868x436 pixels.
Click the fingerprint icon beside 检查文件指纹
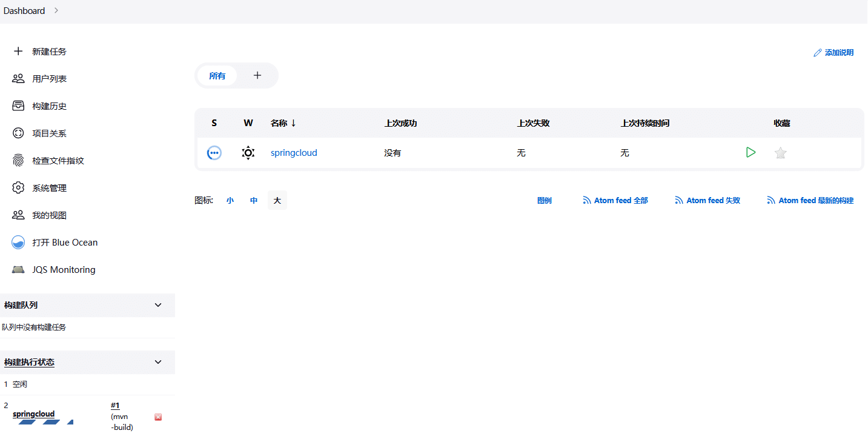(x=18, y=161)
